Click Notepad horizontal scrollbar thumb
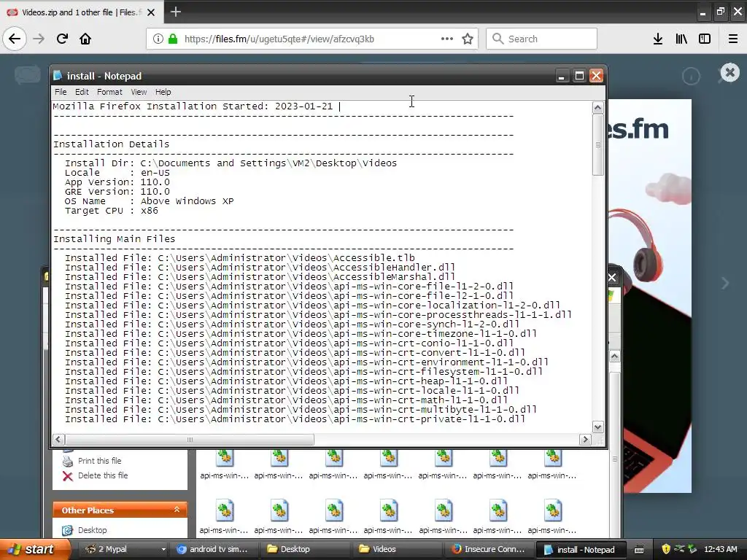Screen dimensions: 747x560 point(190,440)
